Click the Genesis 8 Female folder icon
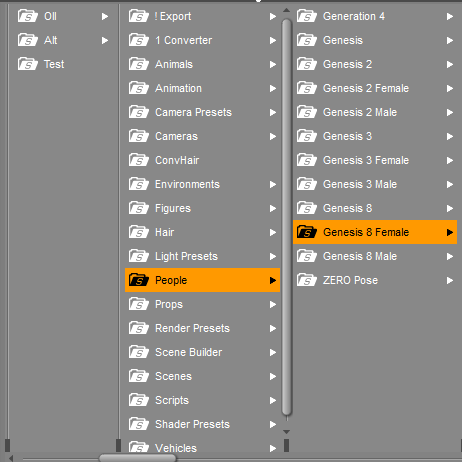 click(x=306, y=232)
